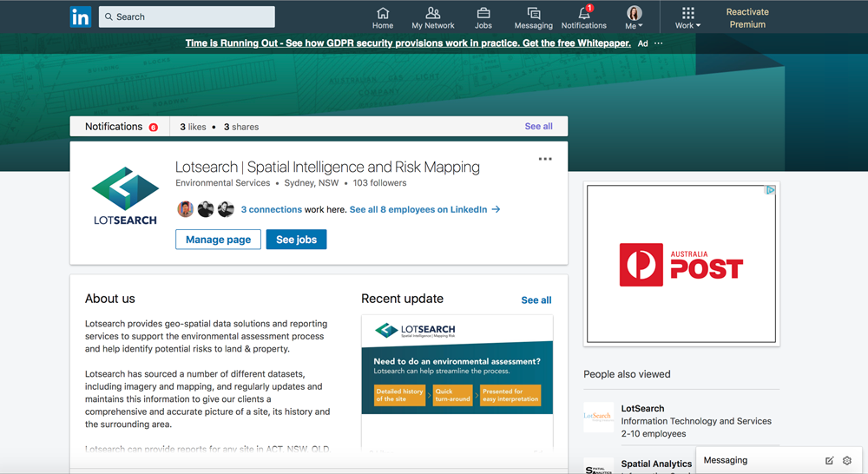
Task: Open ad options ellipsis next to Ad label
Action: coord(658,43)
